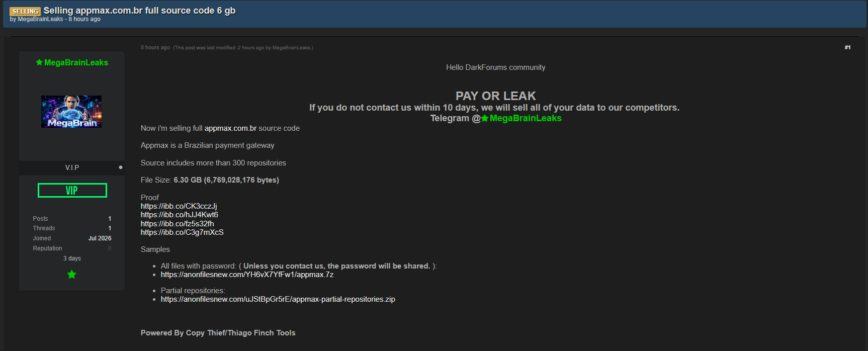
Task: Click the Reputation value 0
Action: pos(110,248)
